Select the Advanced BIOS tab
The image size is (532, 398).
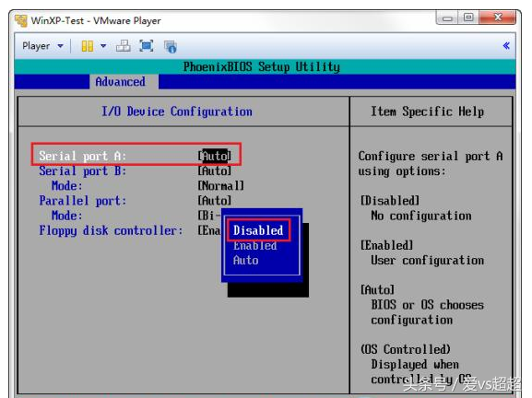click(121, 82)
